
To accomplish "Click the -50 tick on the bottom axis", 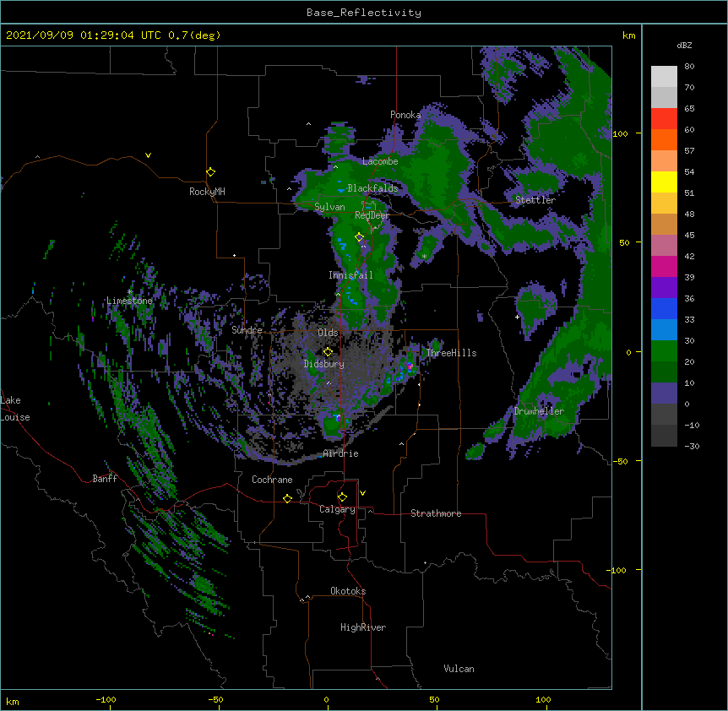I will [215, 700].
